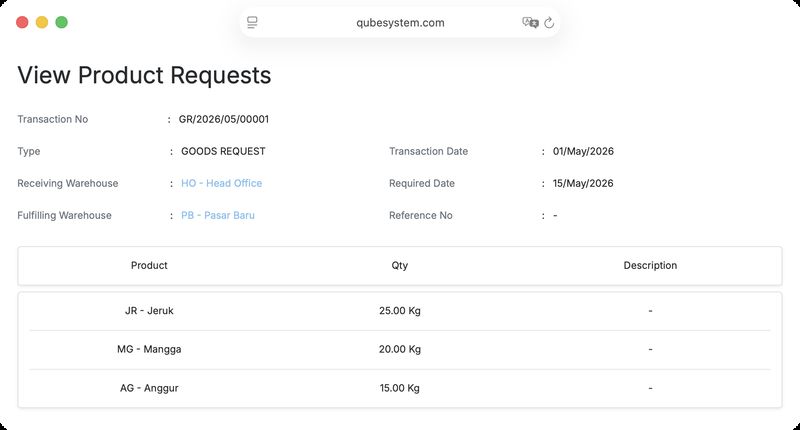Click the green fullscreen window button
This screenshot has width=800, height=430.
click(x=61, y=22)
